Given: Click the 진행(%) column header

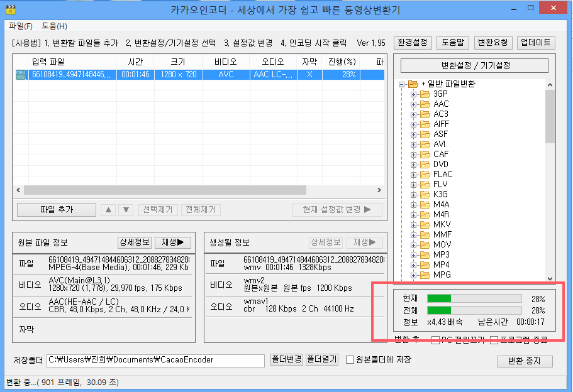Looking at the screenshot, I should [x=342, y=62].
